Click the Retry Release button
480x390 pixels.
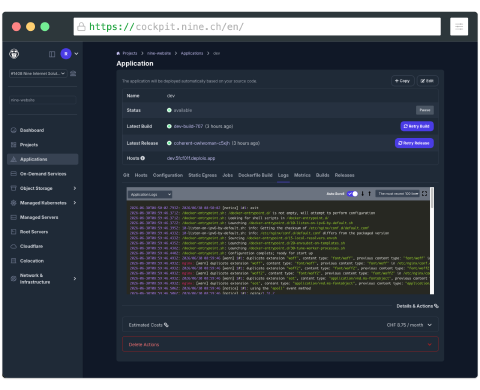[x=414, y=143]
